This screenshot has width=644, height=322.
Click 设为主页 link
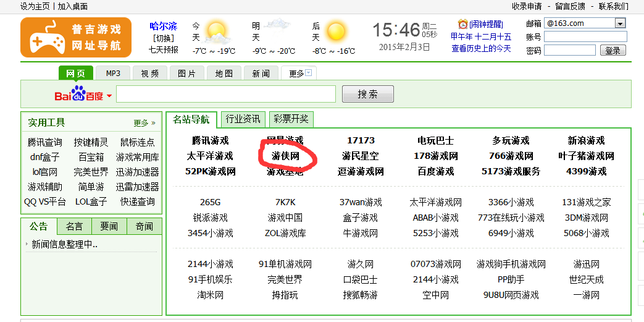pyautogui.click(x=35, y=6)
